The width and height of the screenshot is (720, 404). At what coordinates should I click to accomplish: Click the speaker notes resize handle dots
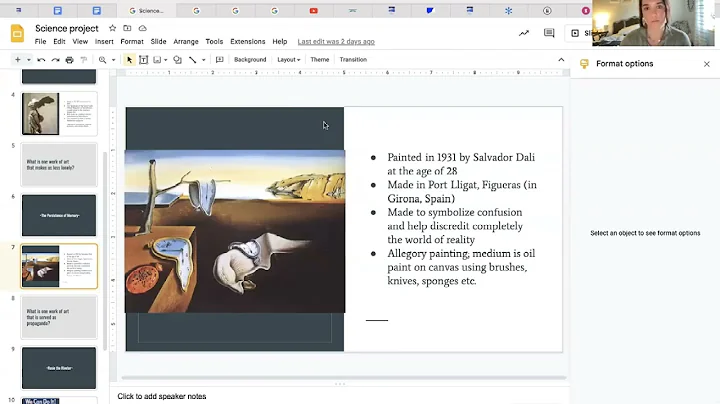tap(340, 384)
